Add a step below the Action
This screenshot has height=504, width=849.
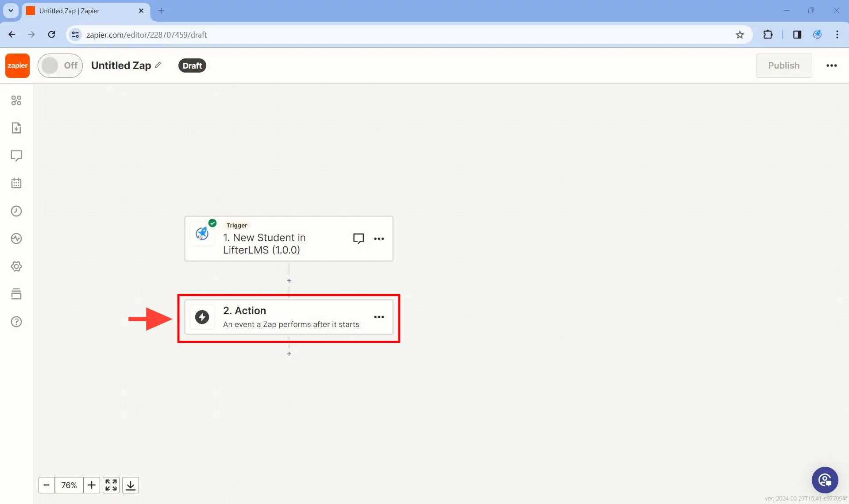[289, 354]
